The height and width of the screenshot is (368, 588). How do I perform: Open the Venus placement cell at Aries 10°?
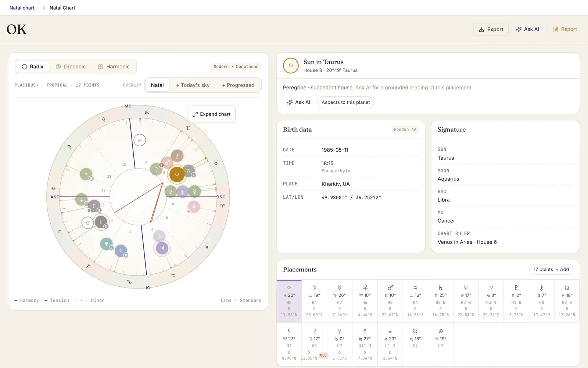coord(365,301)
